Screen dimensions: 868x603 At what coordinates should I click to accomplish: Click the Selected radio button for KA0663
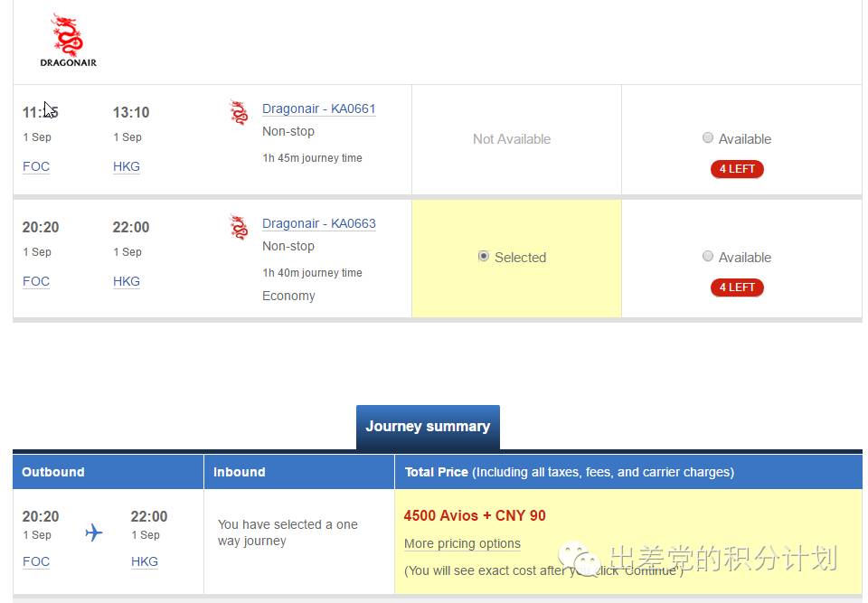(483, 257)
